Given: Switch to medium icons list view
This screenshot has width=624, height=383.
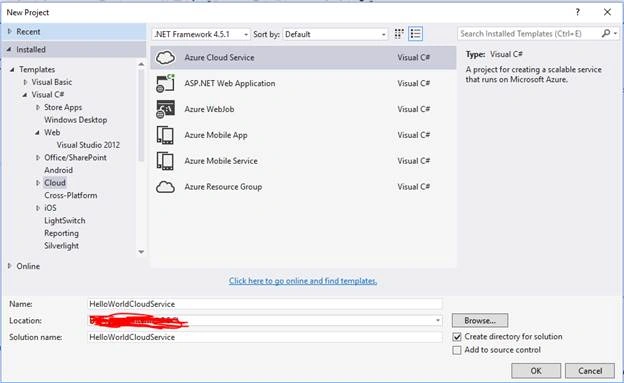Looking at the screenshot, I should (x=415, y=34).
